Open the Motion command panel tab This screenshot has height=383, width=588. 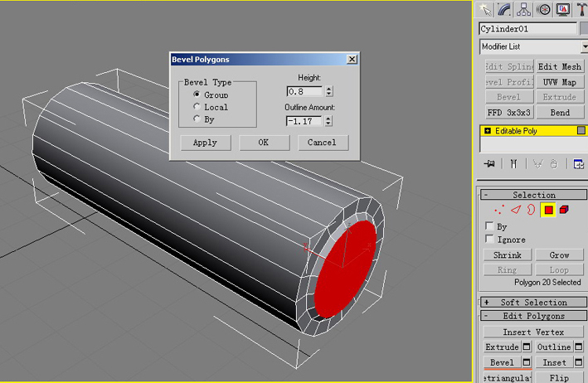(x=543, y=9)
